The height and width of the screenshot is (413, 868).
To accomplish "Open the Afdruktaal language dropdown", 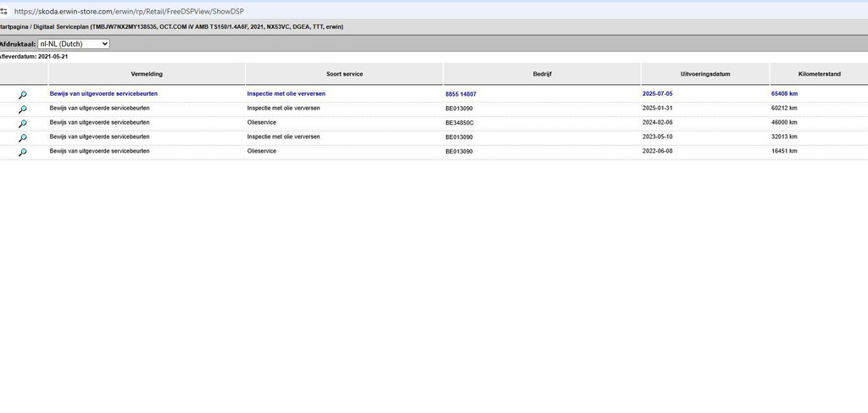I will click(x=74, y=43).
